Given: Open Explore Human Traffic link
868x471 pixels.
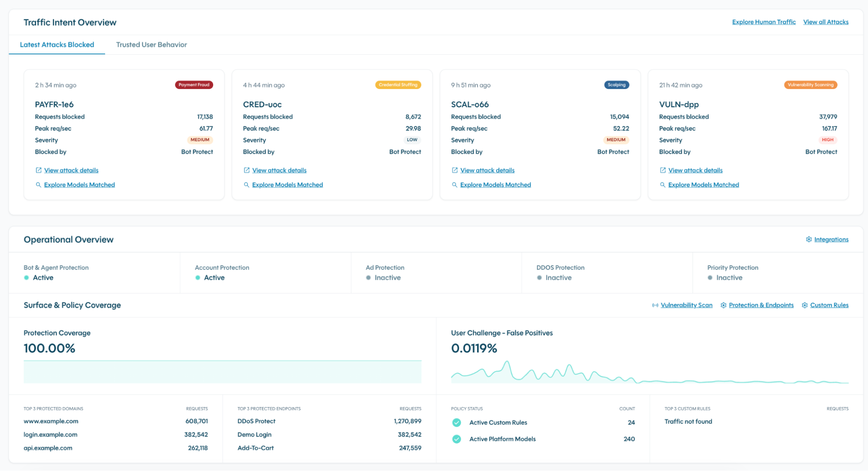Looking at the screenshot, I should 763,22.
